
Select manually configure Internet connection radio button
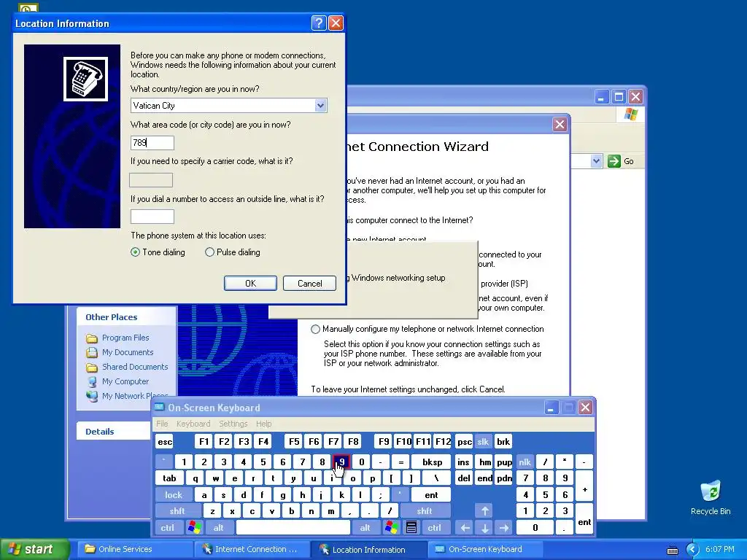click(x=315, y=329)
